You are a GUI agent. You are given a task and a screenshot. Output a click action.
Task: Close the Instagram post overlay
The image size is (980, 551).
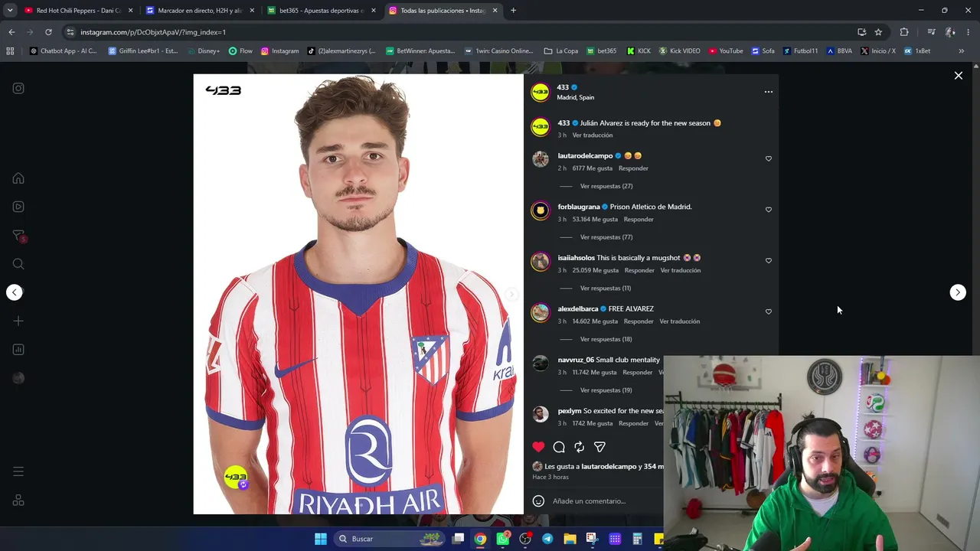point(958,76)
